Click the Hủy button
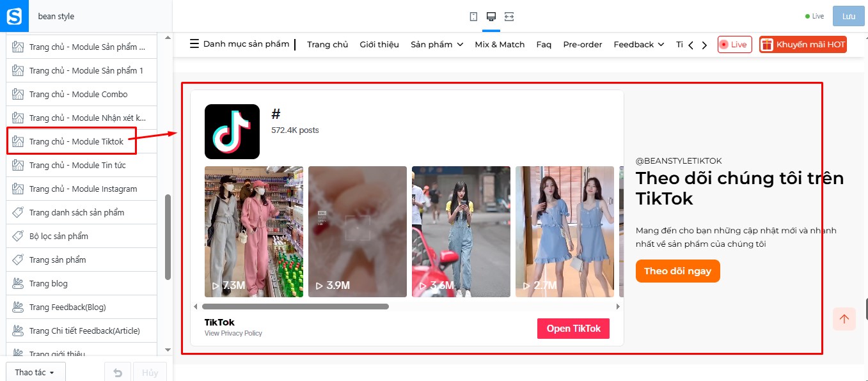The width and height of the screenshot is (868, 381). click(x=150, y=373)
